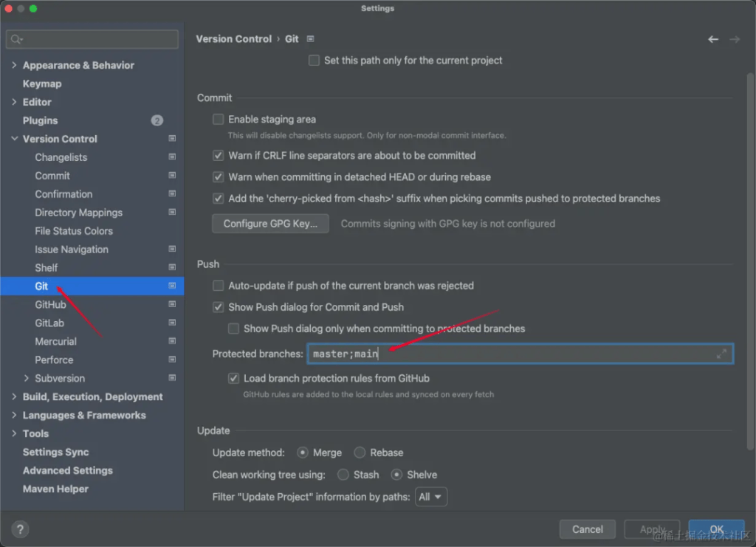Click project icon next to GitHub item
756x547 pixels.
(x=172, y=305)
